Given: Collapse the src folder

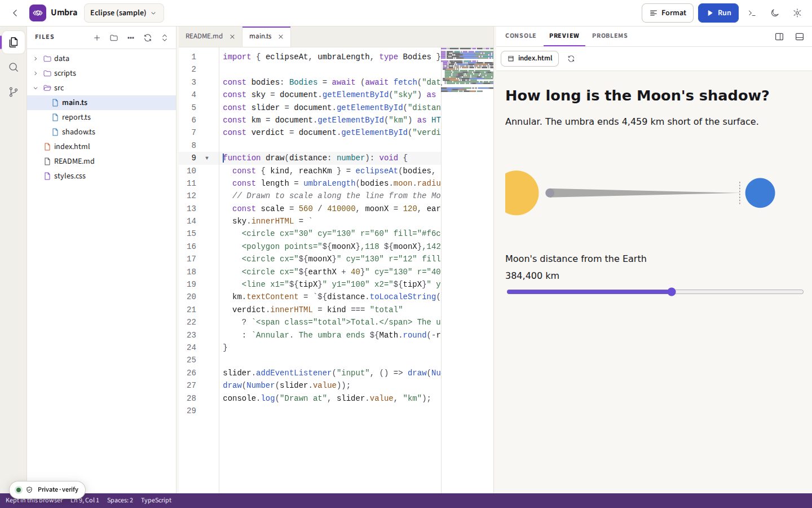Looking at the screenshot, I should click(101, 88).
